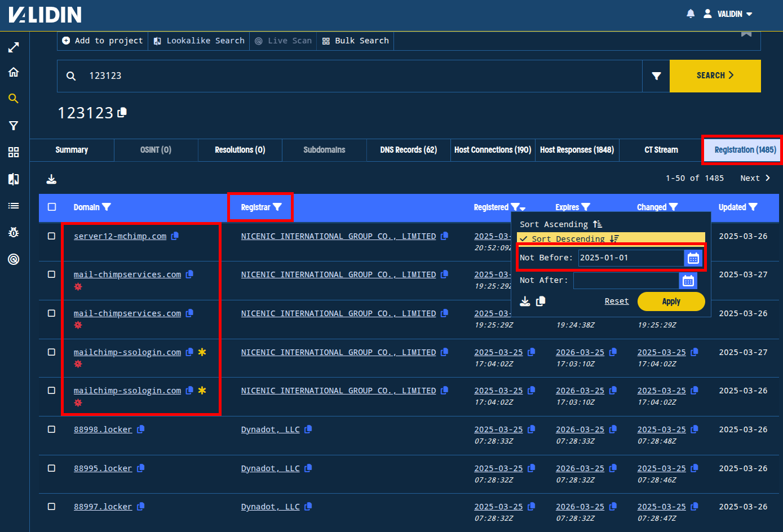The width and height of the screenshot is (783, 532).
Task: Download results with the table download icon
Action: [x=51, y=179]
